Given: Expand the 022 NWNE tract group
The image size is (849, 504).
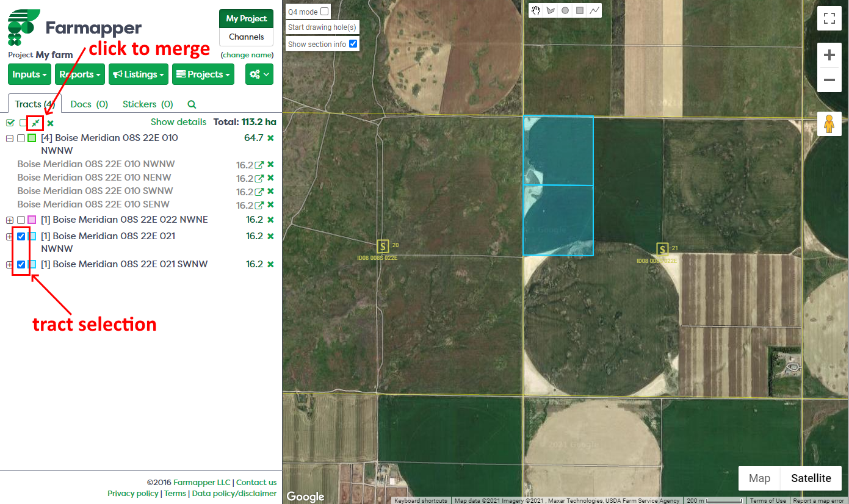Looking at the screenshot, I should tap(10, 220).
